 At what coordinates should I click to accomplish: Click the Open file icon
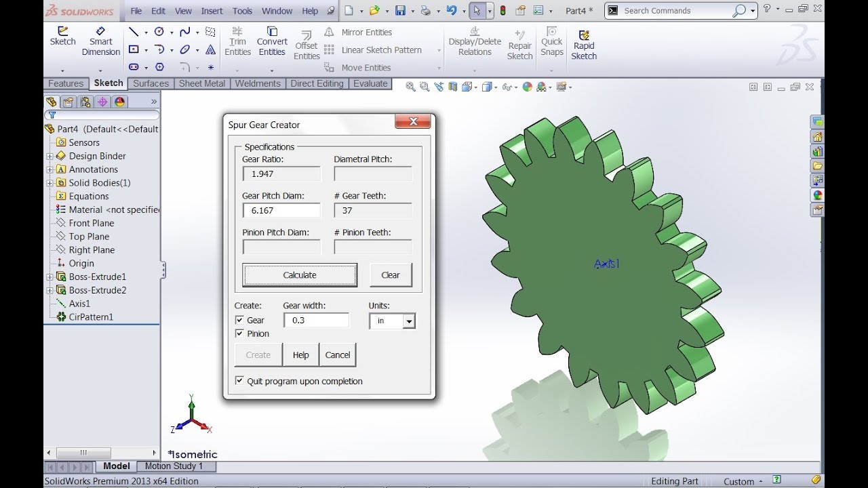click(374, 10)
